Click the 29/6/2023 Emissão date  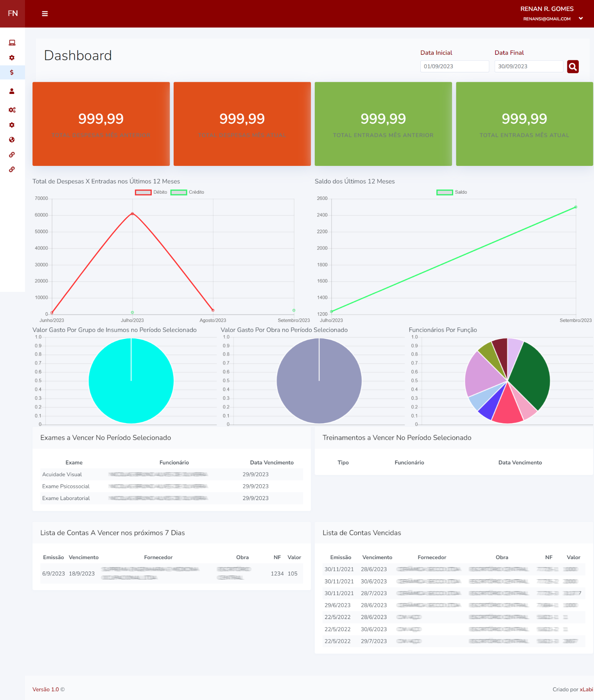pyautogui.click(x=337, y=605)
